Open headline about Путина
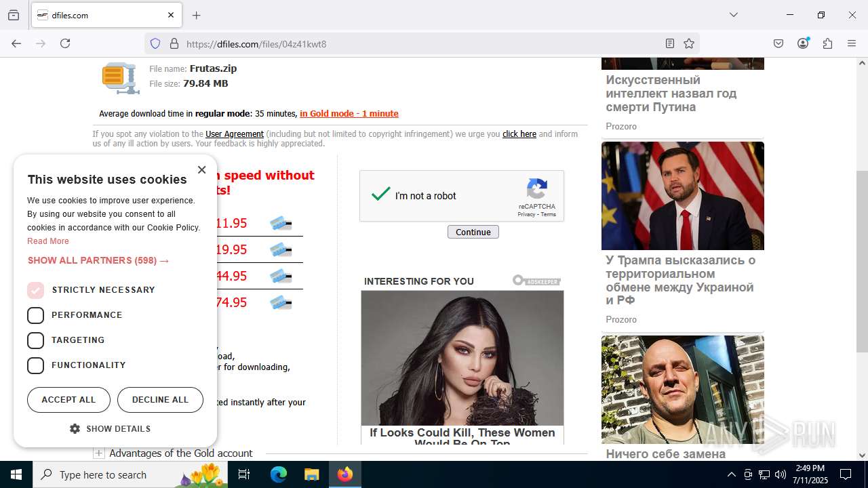 pyautogui.click(x=671, y=94)
